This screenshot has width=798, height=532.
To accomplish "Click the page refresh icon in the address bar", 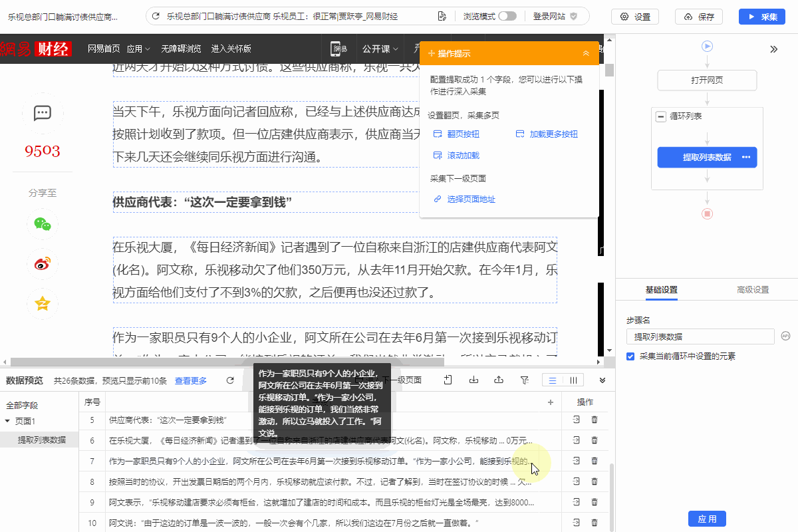I will click(156, 16).
